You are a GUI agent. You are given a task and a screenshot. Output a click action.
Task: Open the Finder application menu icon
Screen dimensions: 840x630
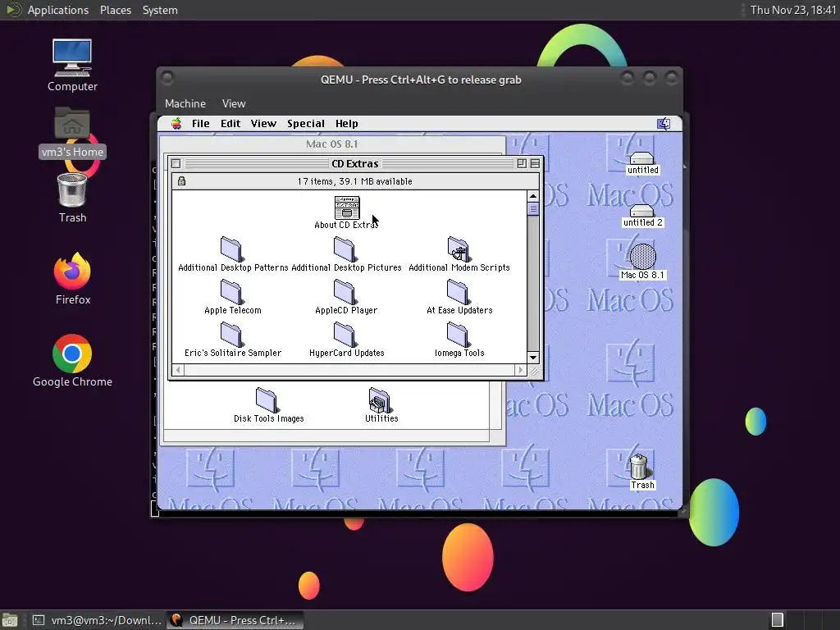(663, 124)
